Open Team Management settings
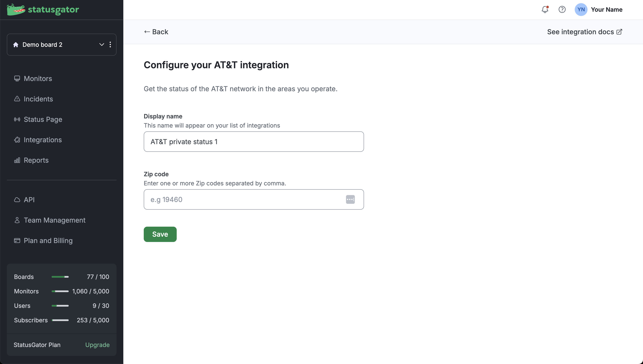The height and width of the screenshot is (364, 643). (54, 220)
